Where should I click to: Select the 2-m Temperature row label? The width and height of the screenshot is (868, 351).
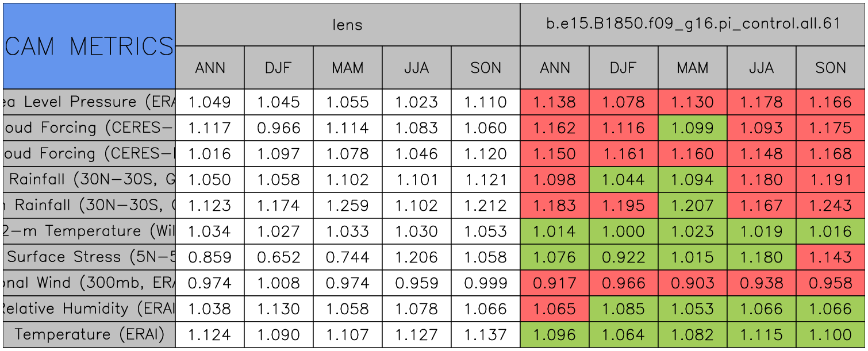89,232
